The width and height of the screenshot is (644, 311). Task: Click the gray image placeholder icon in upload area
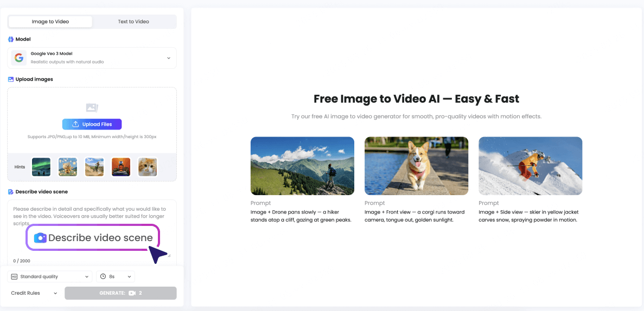tap(92, 108)
